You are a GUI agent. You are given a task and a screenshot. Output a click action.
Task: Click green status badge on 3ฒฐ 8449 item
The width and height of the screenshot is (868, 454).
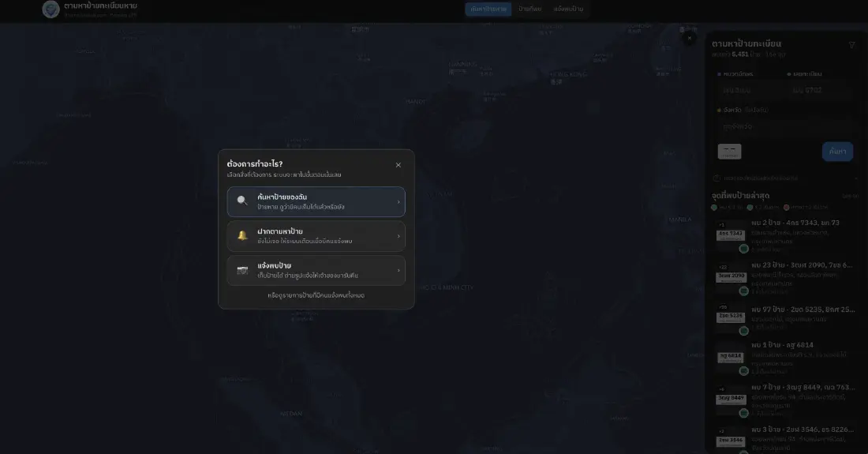(744, 413)
